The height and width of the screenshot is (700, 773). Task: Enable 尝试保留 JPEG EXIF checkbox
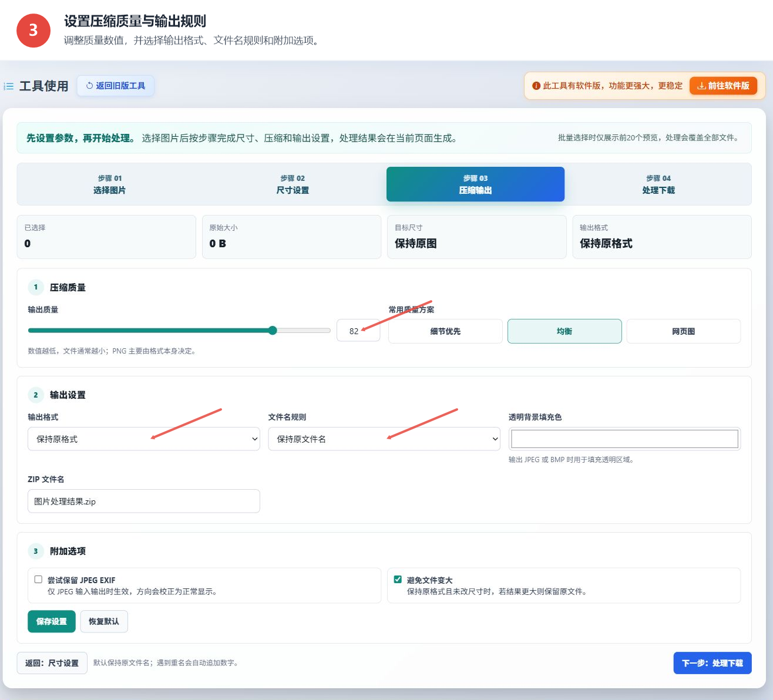(38, 580)
